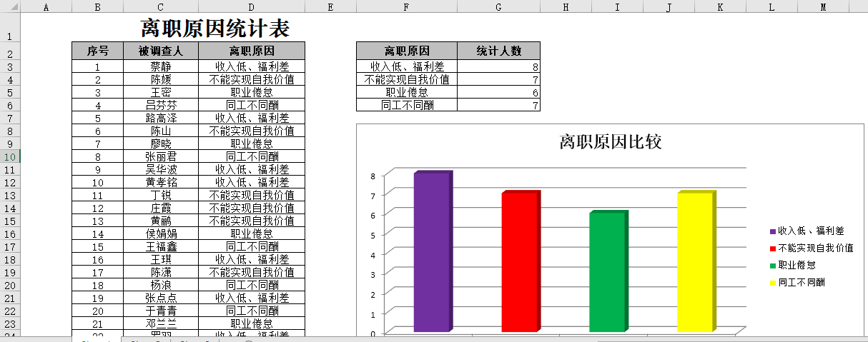Click the 职业倦怠 cell in summary table
The width and height of the screenshot is (868, 342).
point(406,92)
